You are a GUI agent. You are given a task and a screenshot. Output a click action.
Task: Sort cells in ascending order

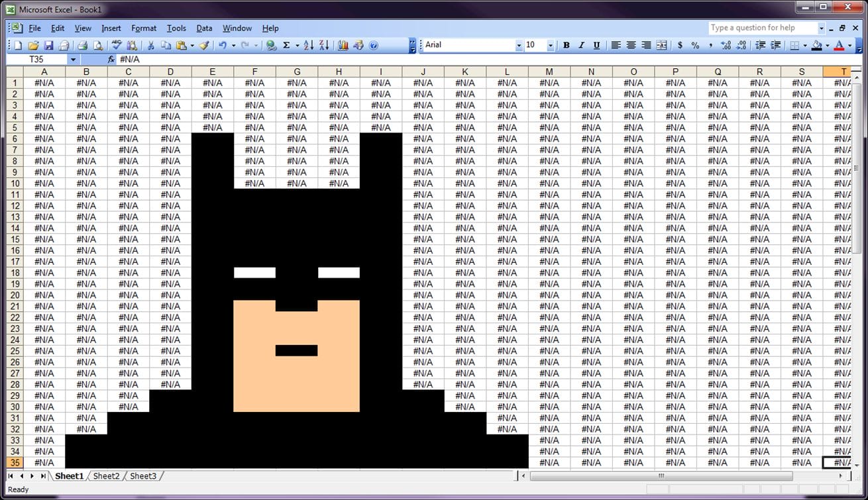(x=307, y=45)
